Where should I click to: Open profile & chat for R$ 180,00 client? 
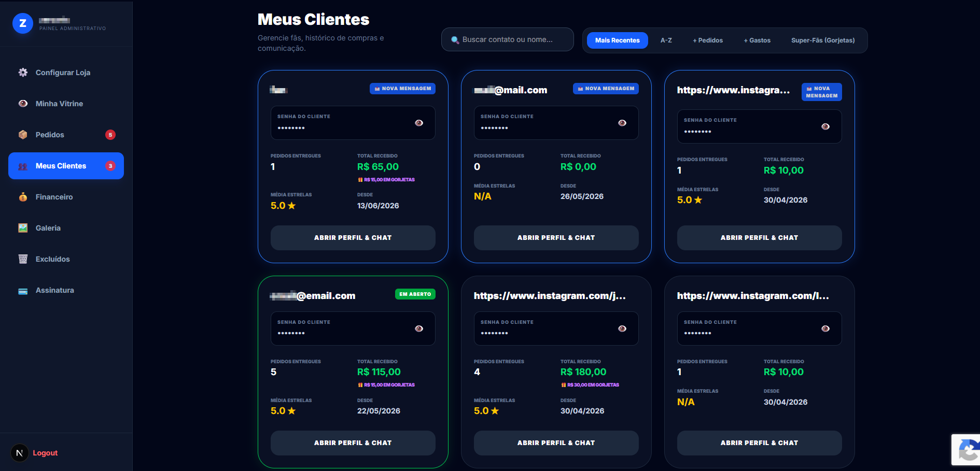[x=556, y=443]
